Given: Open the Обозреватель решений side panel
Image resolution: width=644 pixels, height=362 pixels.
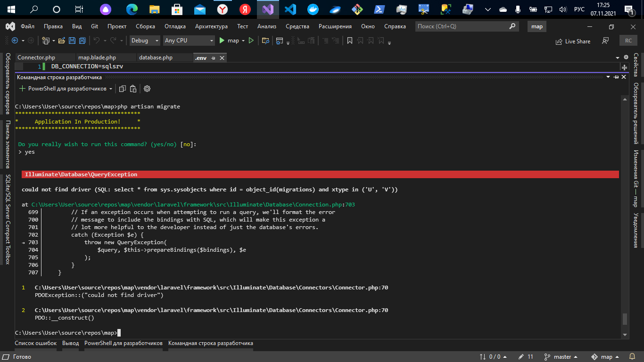Looking at the screenshot, I should 636,113.
